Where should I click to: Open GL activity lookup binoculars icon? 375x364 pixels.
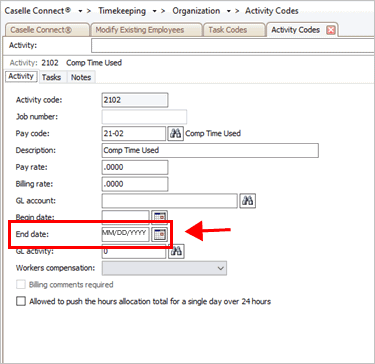click(176, 251)
